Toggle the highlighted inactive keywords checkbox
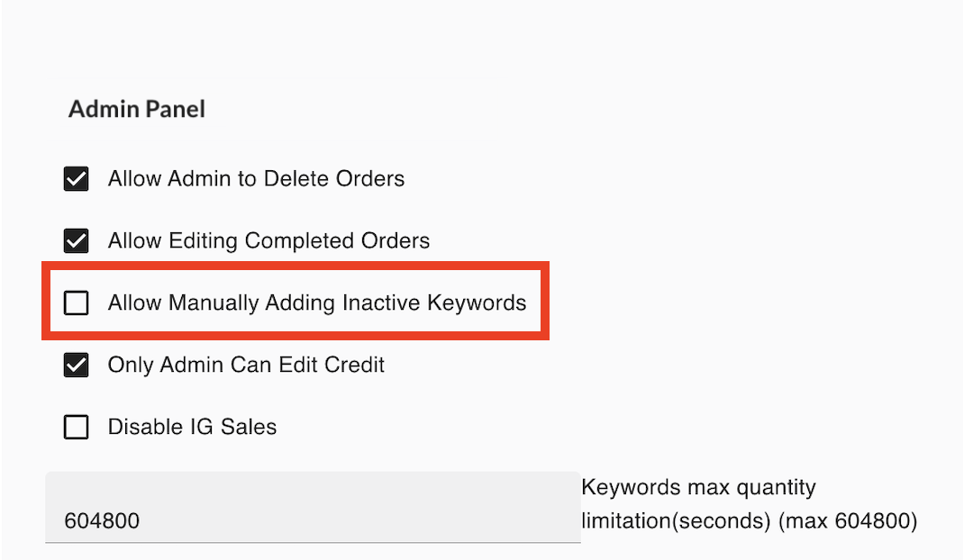 point(76,303)
